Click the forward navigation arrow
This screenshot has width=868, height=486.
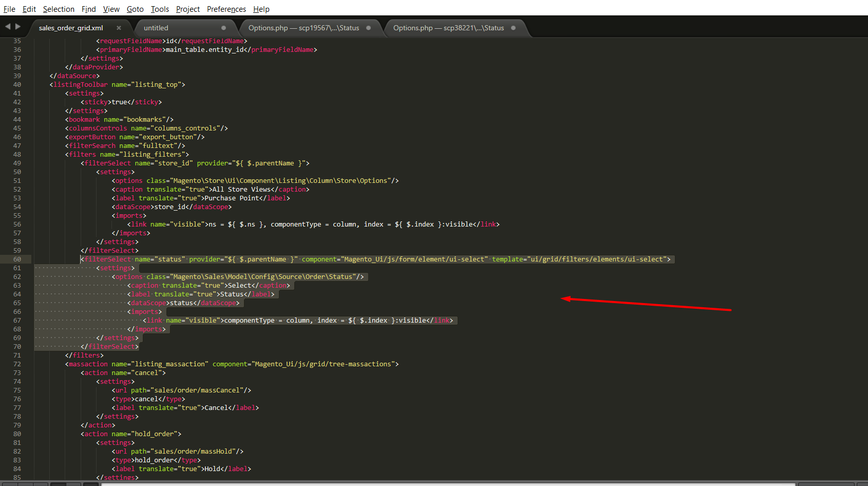point(18,27)
